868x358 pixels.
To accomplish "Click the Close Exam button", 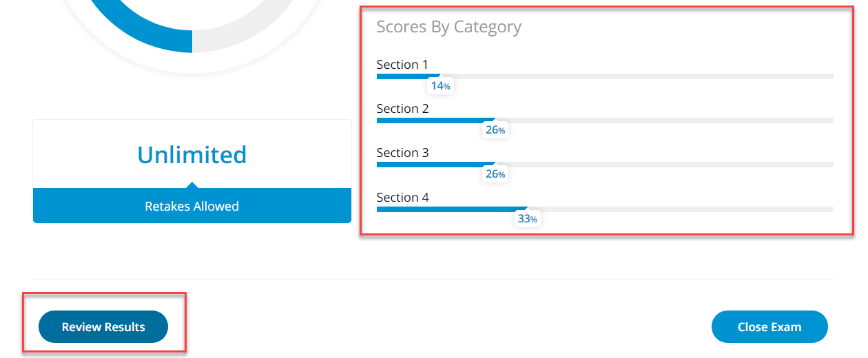I will click(x=769, y=327).
